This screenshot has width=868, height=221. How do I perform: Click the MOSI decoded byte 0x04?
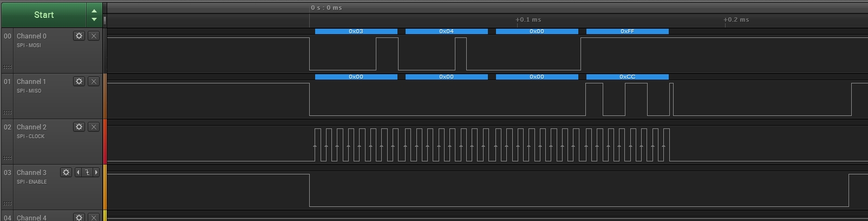pos(446,31)
